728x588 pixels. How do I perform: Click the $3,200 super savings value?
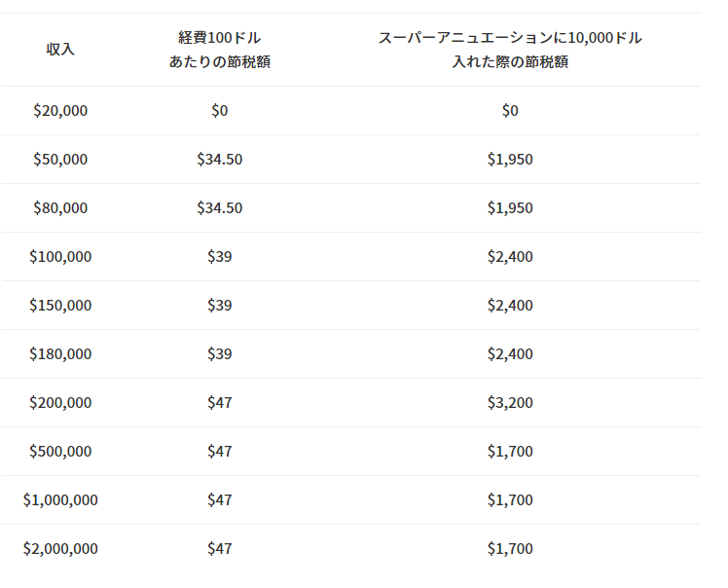[510, 403]
